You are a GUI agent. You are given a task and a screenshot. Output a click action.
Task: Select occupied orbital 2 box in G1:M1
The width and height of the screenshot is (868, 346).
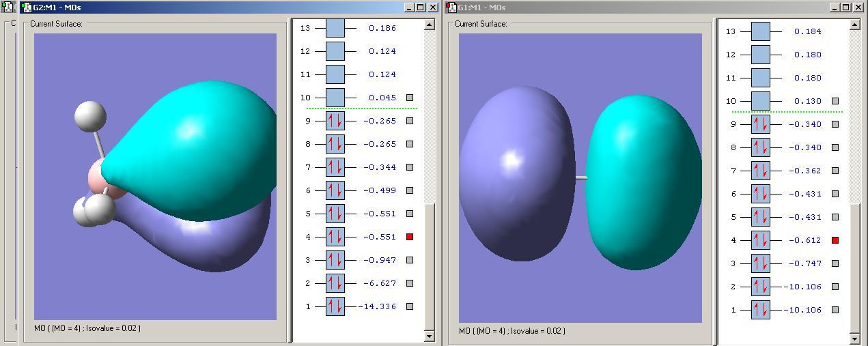coord(761,287)
